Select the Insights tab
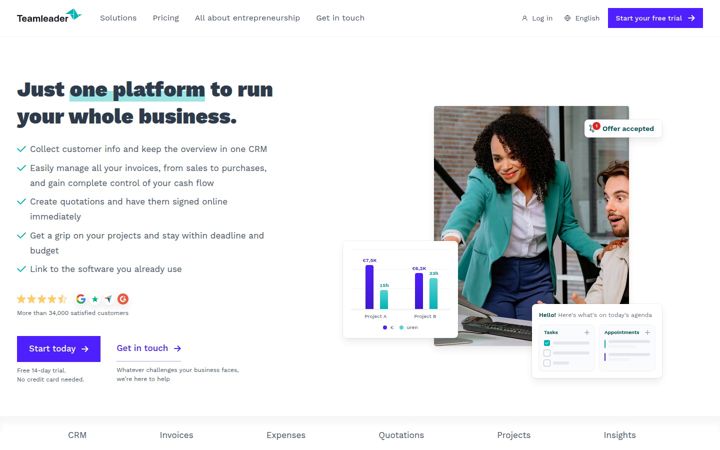The image size is (720, 450). 620,435
